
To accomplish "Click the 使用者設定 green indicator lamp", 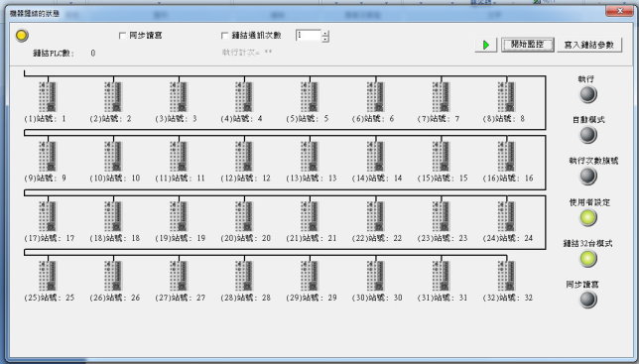I will (588, 217).
